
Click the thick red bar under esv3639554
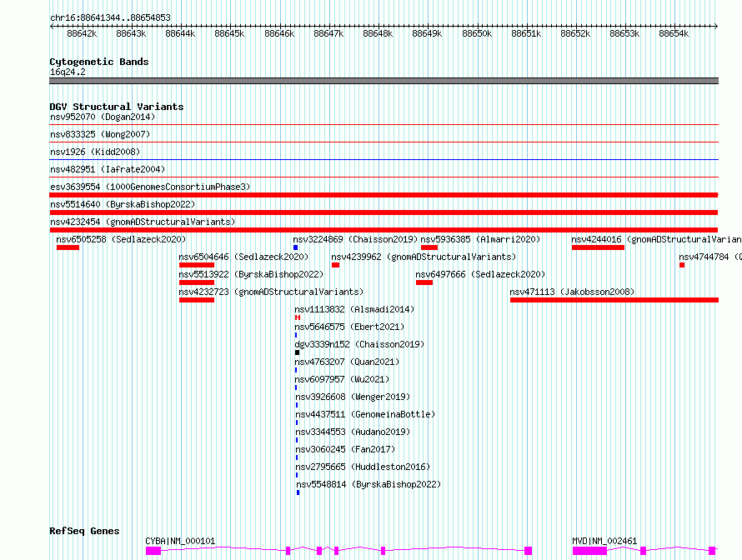click(384, 195)
